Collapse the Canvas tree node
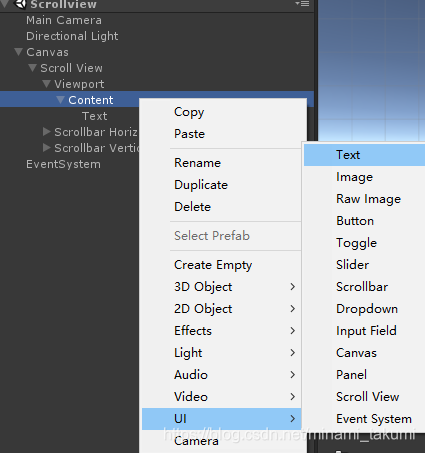Image resolution: width=425 pixels, height=453 pixels. coord(19,52)
